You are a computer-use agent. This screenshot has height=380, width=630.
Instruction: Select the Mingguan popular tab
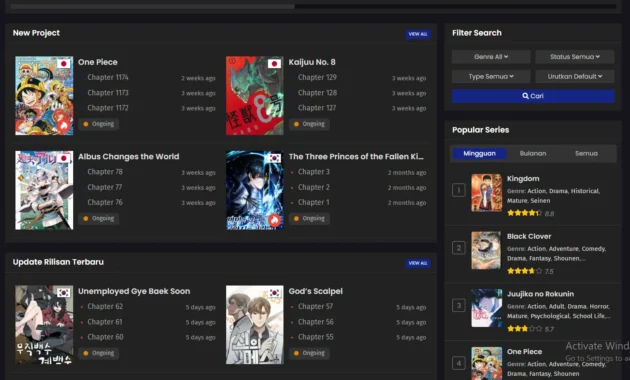479,153
